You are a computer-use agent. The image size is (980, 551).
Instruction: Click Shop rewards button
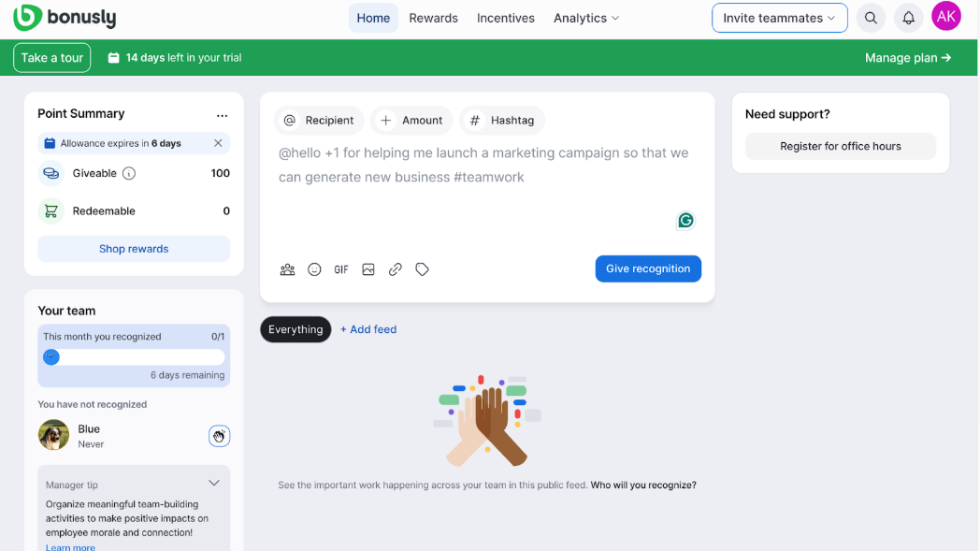[134, 249]
